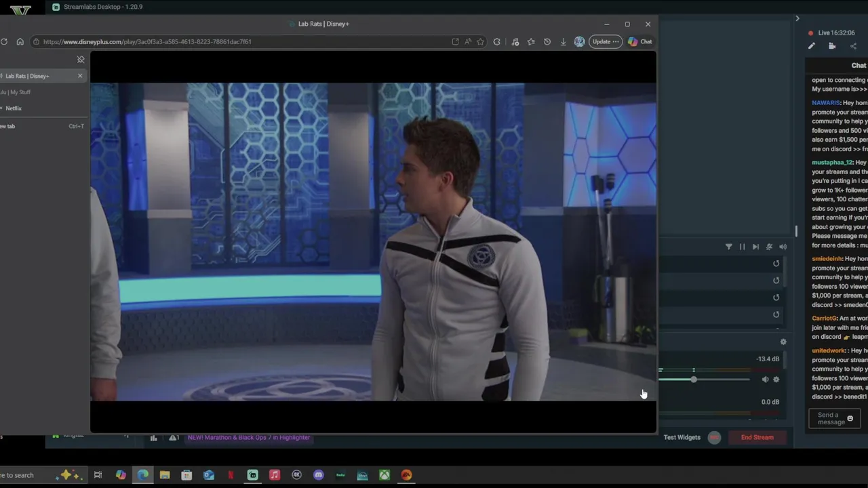Open settings for the -13.4 dB source
The width and height of the screenshot is (868, 488).
click(776, 380)
